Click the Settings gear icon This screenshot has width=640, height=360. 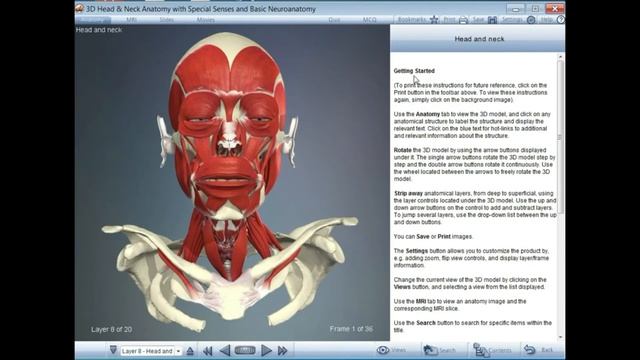(x=531, y=20)
